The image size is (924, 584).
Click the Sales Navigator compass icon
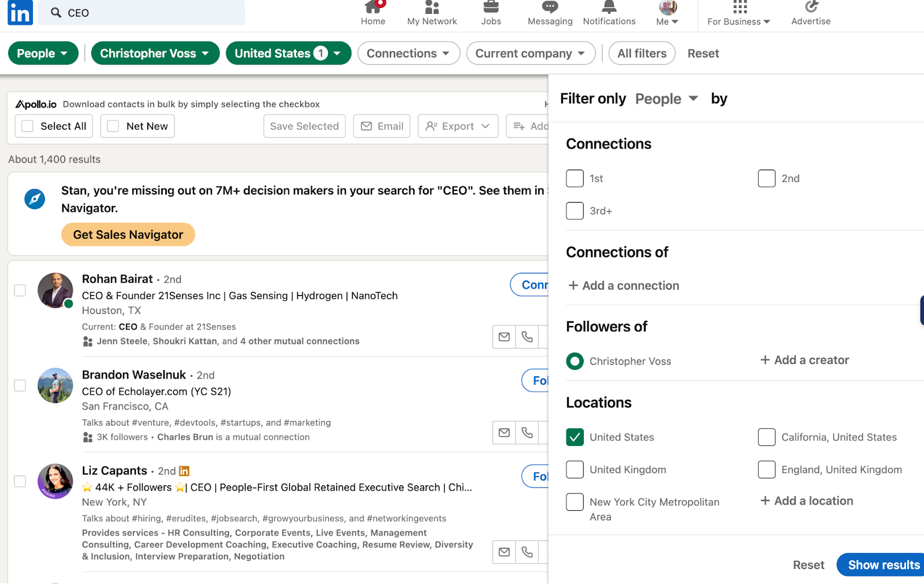click(35, 199)
